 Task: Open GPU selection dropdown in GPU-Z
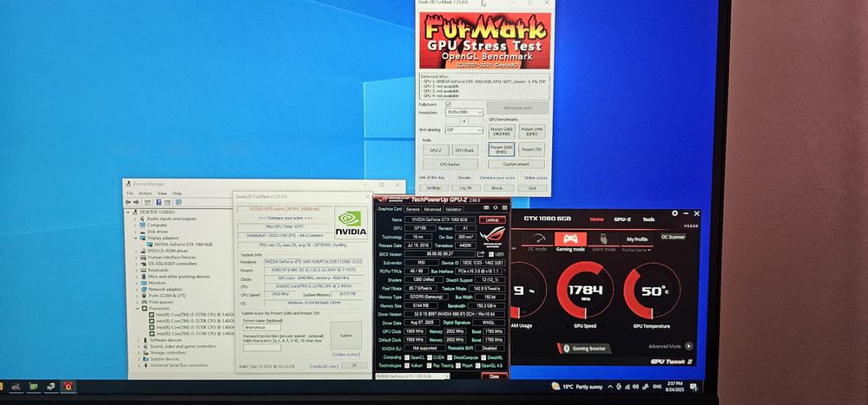[412, 376]
